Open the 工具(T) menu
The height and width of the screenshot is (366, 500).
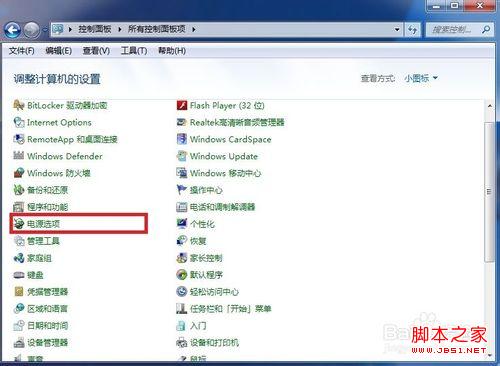point(134,51)
